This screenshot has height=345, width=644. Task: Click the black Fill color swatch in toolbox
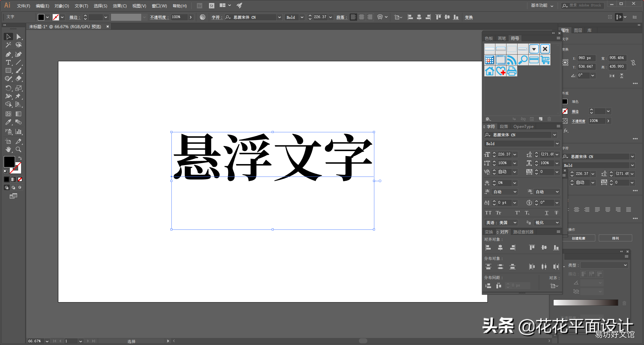[x=9, y=162]
